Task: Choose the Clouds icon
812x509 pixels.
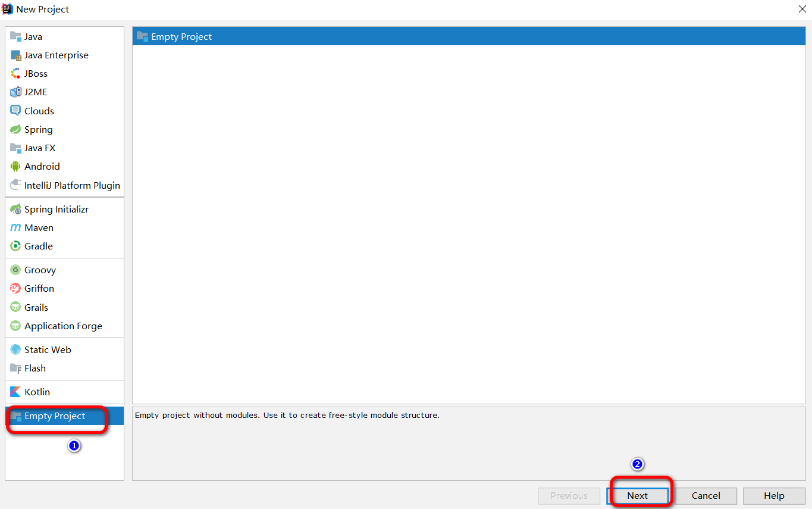Action: (15, 111)
